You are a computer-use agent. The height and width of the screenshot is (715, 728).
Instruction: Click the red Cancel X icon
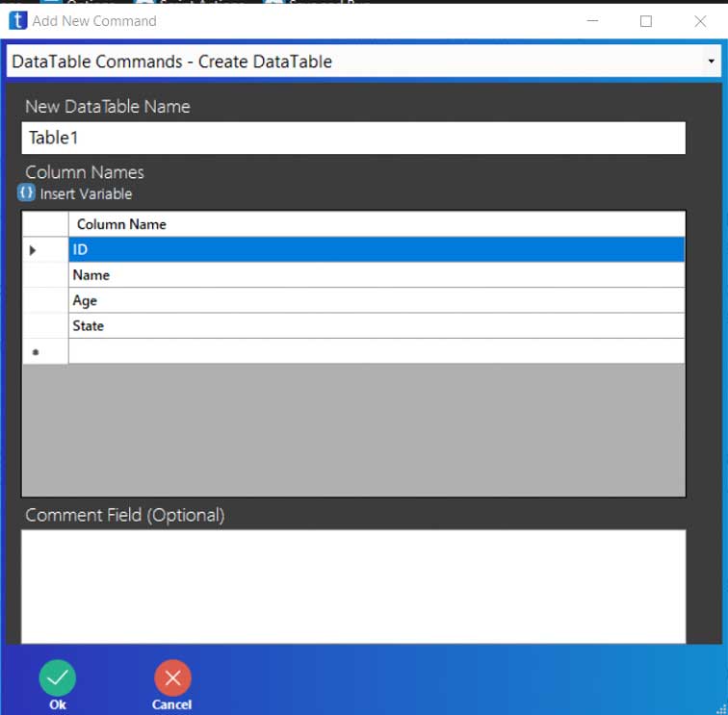pos(172,677)
